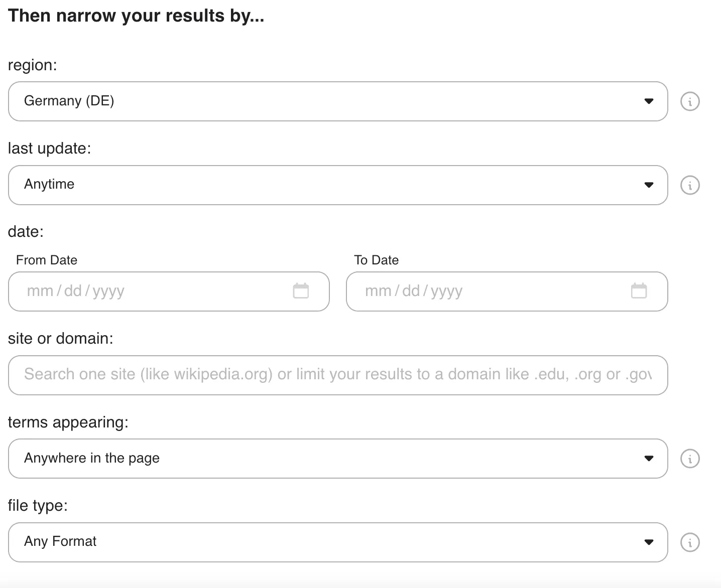This screenshot has height=588, width=721.
Task: Expand the Any Format file type dropdown
Action: tap(337, 542)
